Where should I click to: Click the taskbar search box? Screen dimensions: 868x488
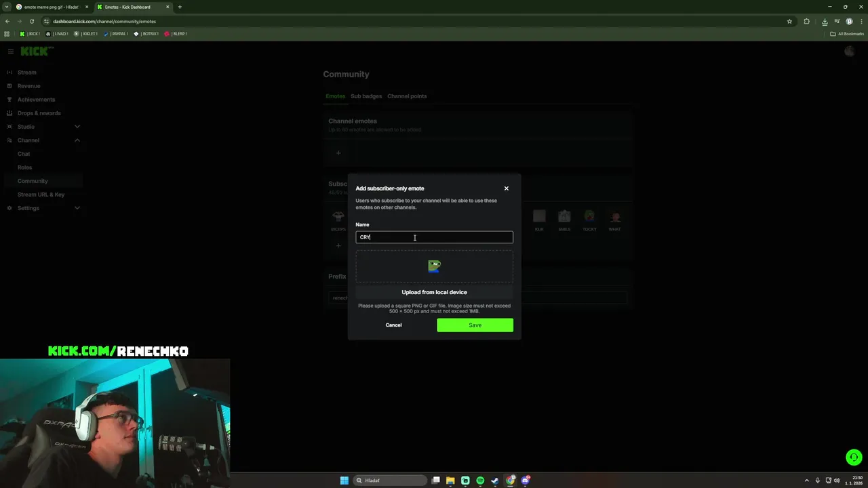390,481
